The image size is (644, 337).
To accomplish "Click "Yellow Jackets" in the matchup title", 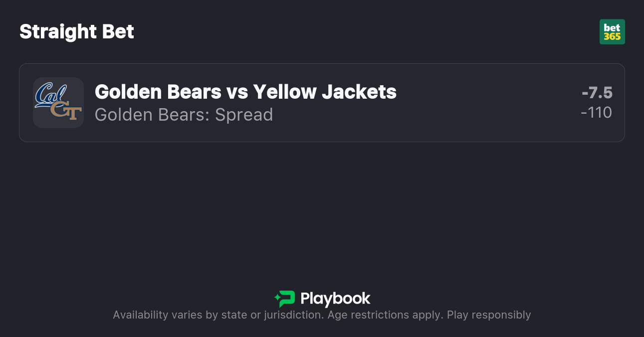I will click(x=325, y=92).
